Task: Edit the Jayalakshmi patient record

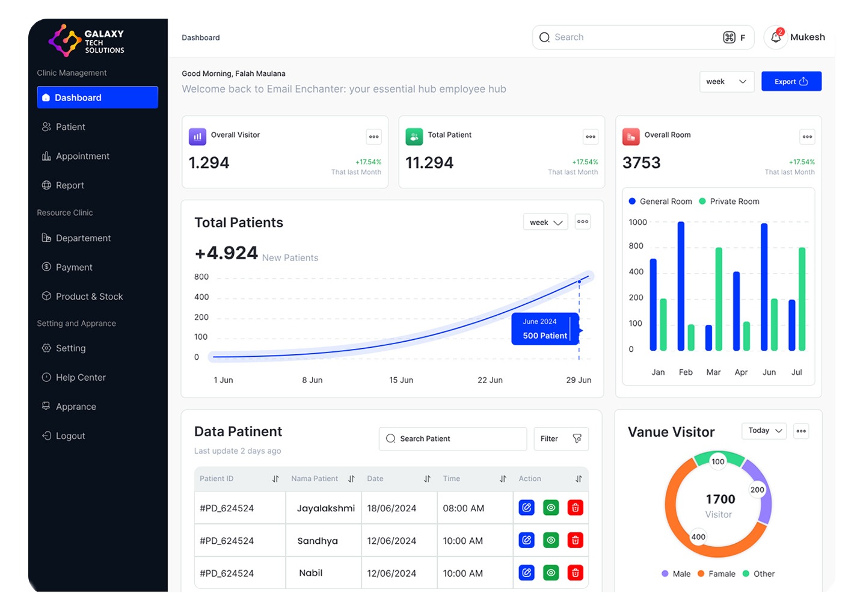Action: 526,508
